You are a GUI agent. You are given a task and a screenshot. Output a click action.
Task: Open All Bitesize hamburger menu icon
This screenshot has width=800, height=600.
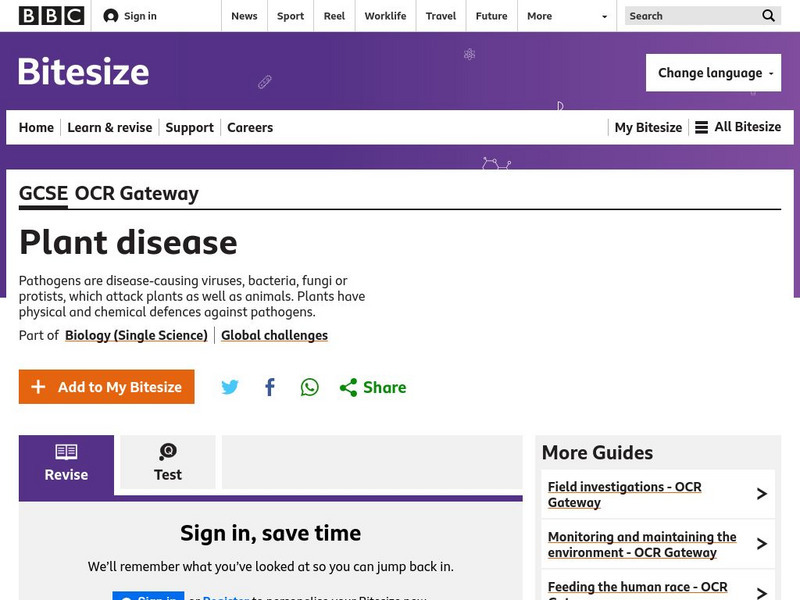702,127
